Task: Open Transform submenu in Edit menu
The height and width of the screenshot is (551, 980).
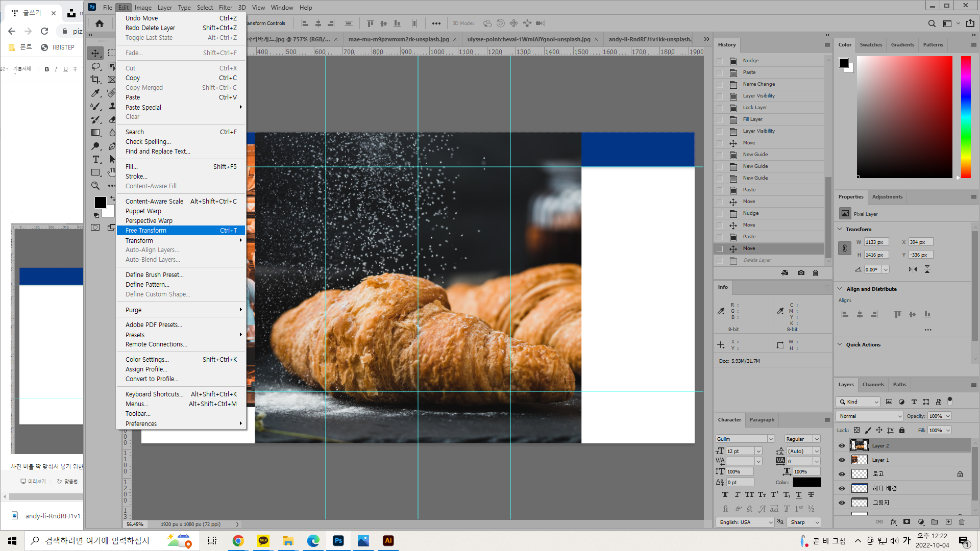Action: [181, 240]
